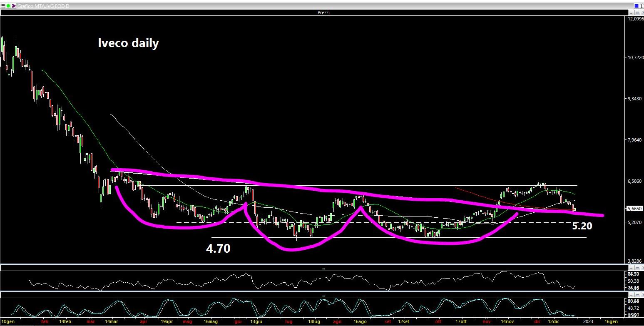Maximize the bottom stochastic pane
Viewport: 644px width, 326px height.
(x=637, y=295)
